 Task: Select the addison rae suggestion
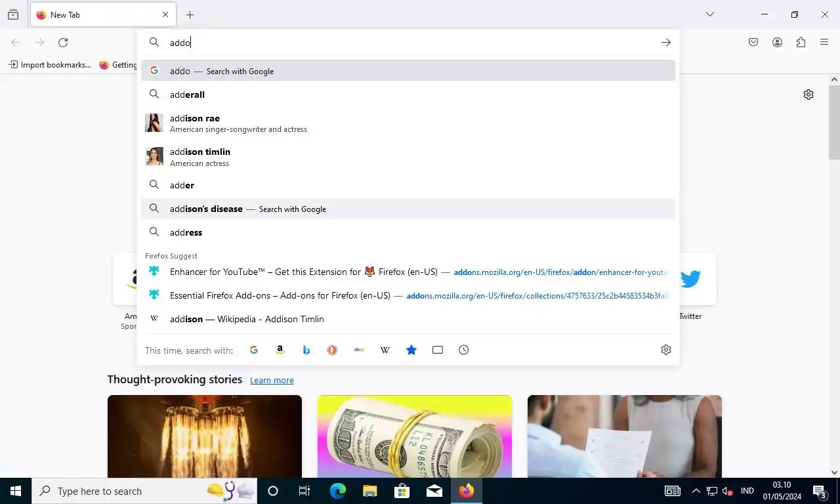pyautogui.click(x=408, y=123)
